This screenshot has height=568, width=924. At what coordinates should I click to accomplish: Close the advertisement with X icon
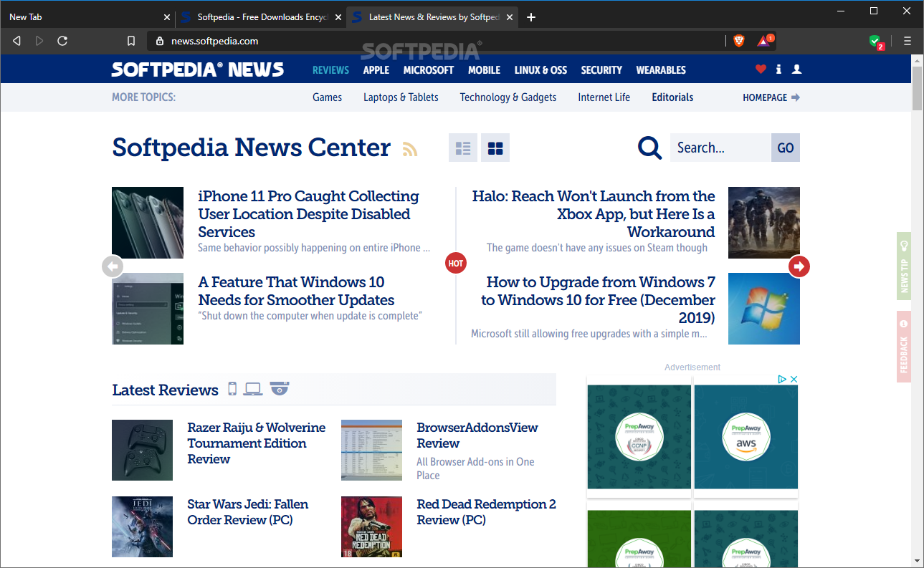[794, 379]
